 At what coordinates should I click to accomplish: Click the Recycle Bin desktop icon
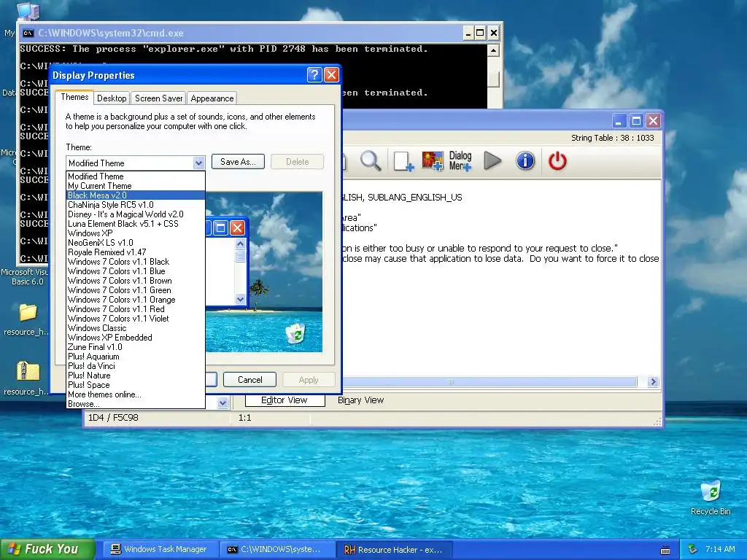[x=711, y=497]
